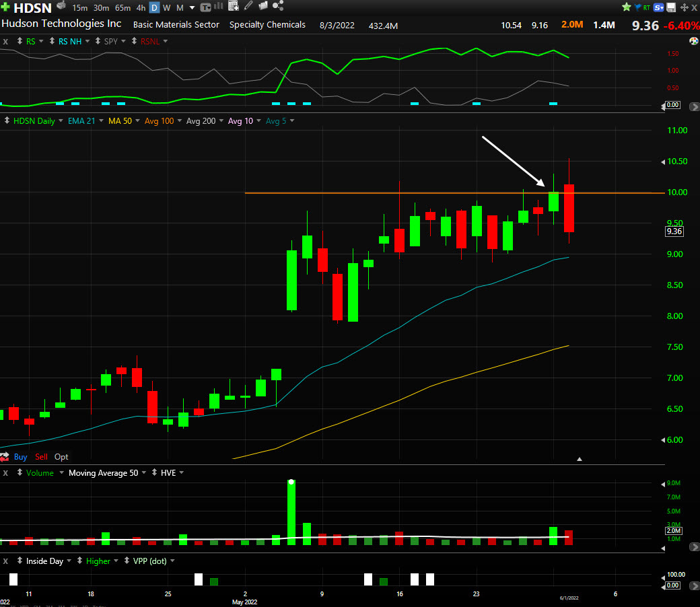Open the color palette icon in RS pane

(694, 41)
